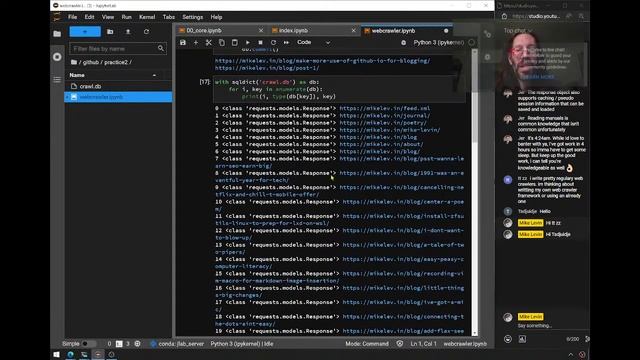Click the conda: jlab_server environment status item
This screenshot has width=640, height=360.
point(177,344)
